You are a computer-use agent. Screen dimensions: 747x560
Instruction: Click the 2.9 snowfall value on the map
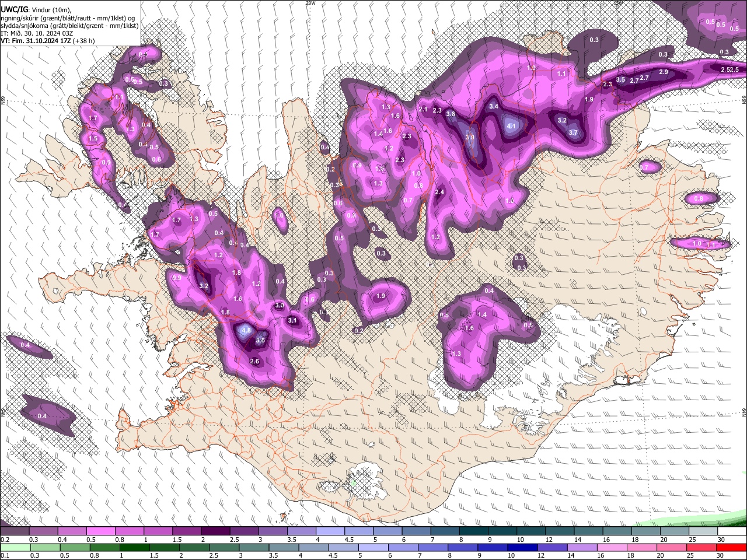[664, 72]
